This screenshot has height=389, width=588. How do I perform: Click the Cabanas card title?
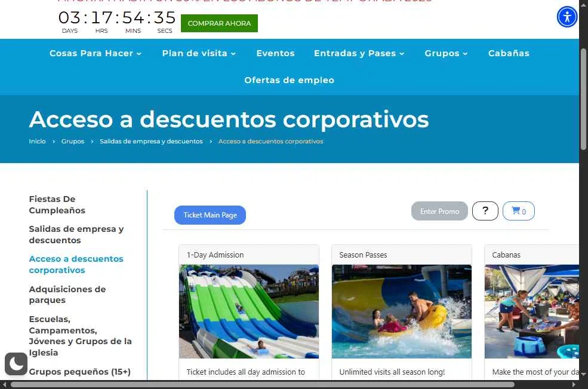tap(506, 255)
